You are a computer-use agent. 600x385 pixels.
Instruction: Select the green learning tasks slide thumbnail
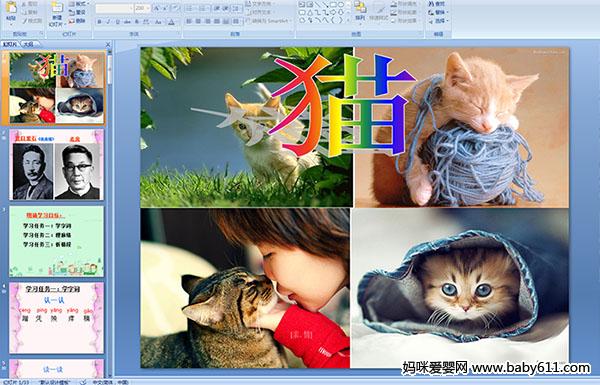tap(56, 241)
